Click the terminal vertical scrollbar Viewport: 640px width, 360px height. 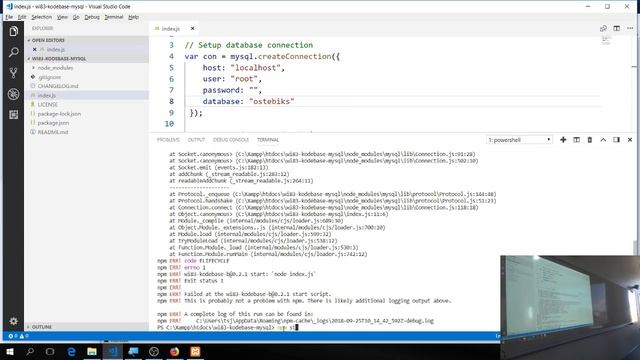(634, 248)
